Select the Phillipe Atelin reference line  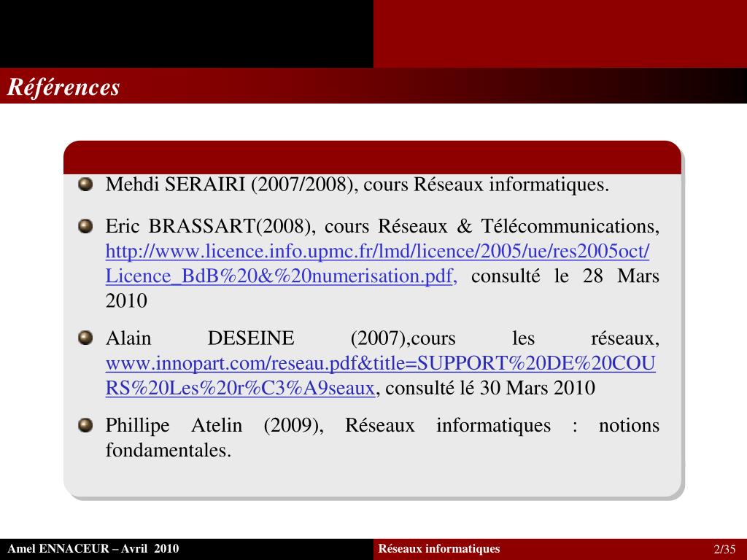click(382, 425)
